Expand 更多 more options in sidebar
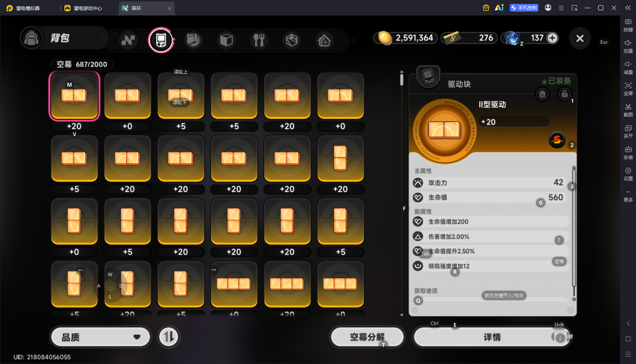636x364 pixels. [628, 196]
